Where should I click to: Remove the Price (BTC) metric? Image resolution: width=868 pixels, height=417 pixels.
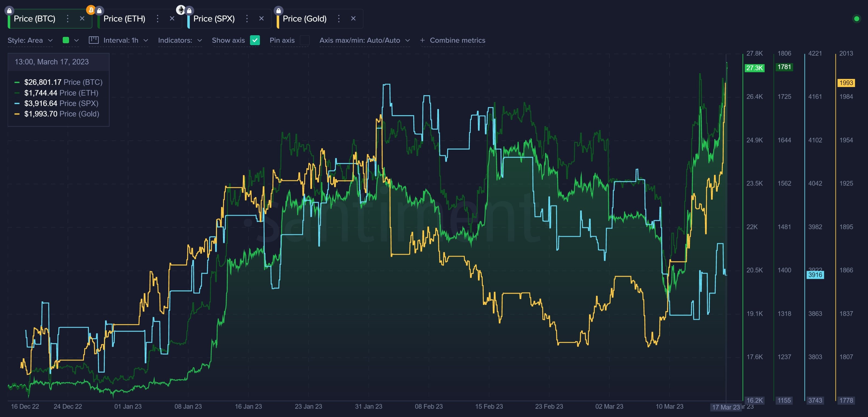point(82,18)
